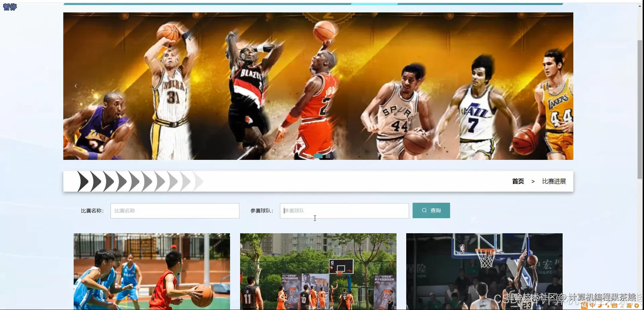
Task: Toggle the punctuation mode comma icon
Action: click(607, 306)
